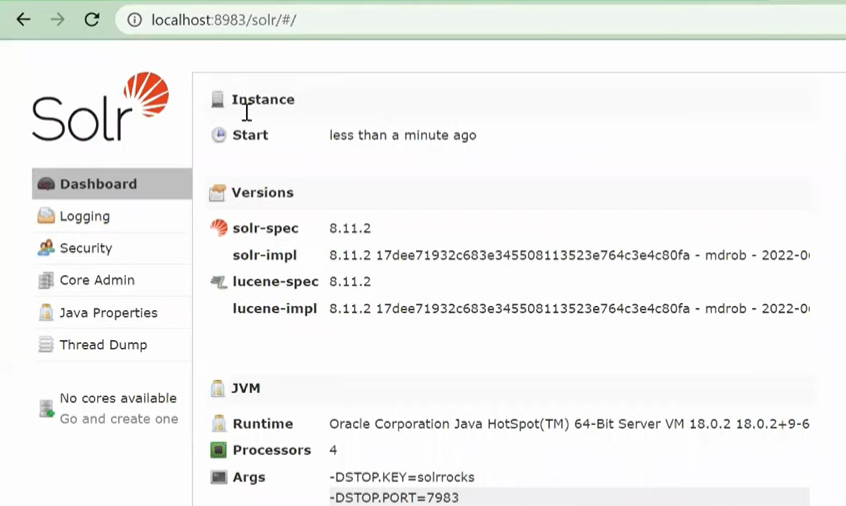Click the site info icon in address bar

[134, 20]
